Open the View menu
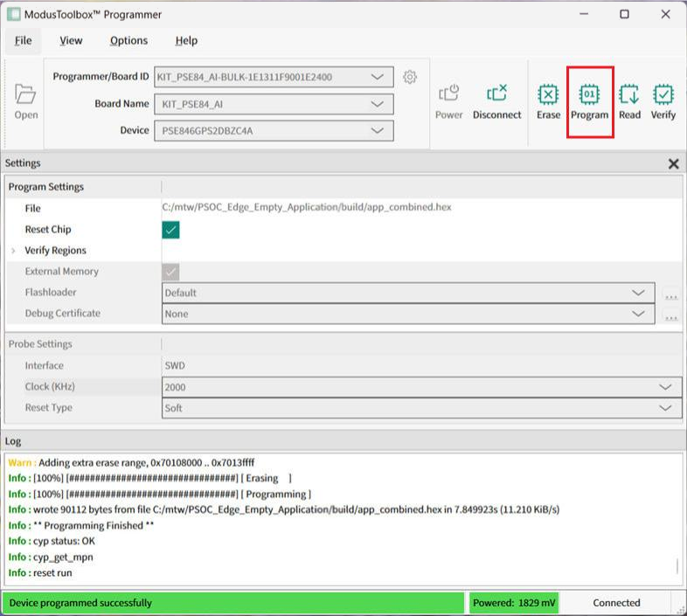This screenshot has height=616, width=687. pyautogui.click(x=71, y=41)
